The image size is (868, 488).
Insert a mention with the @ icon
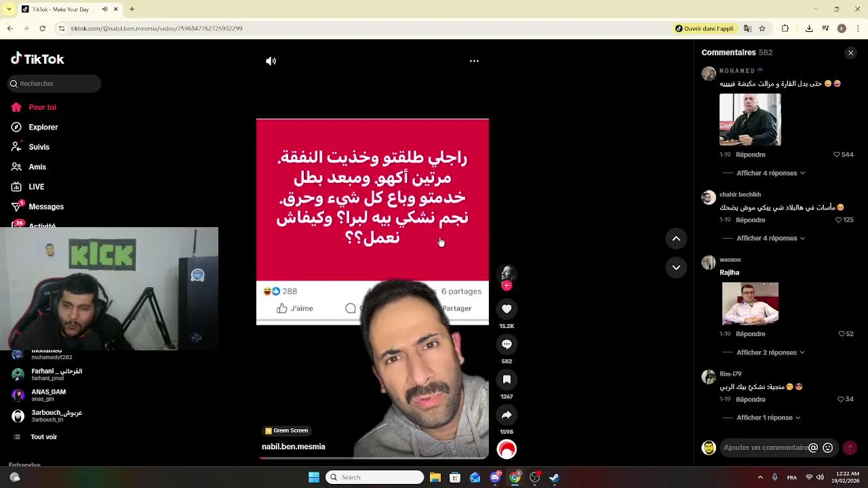point(813,448)
